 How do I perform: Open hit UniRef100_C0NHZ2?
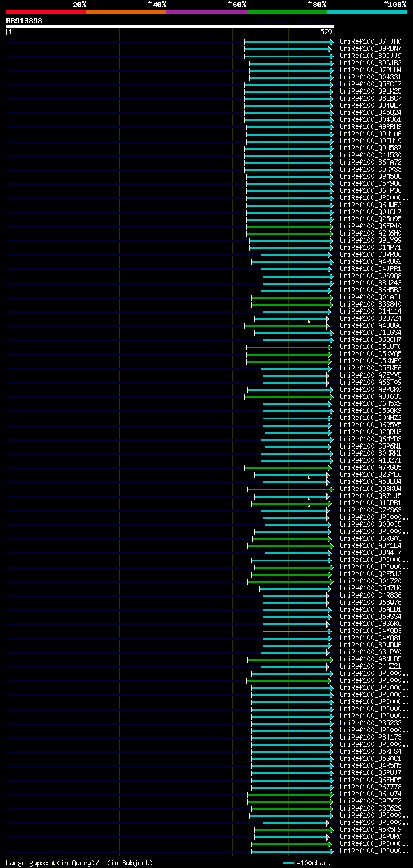(370, 418)
